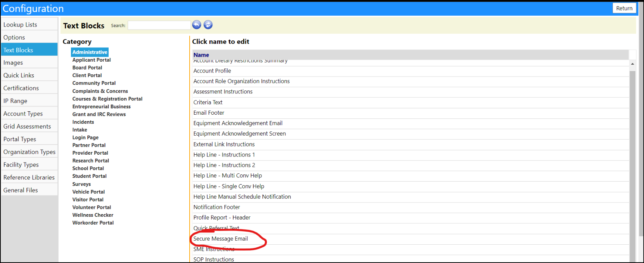Click the Return button

[x=624, y=8]
